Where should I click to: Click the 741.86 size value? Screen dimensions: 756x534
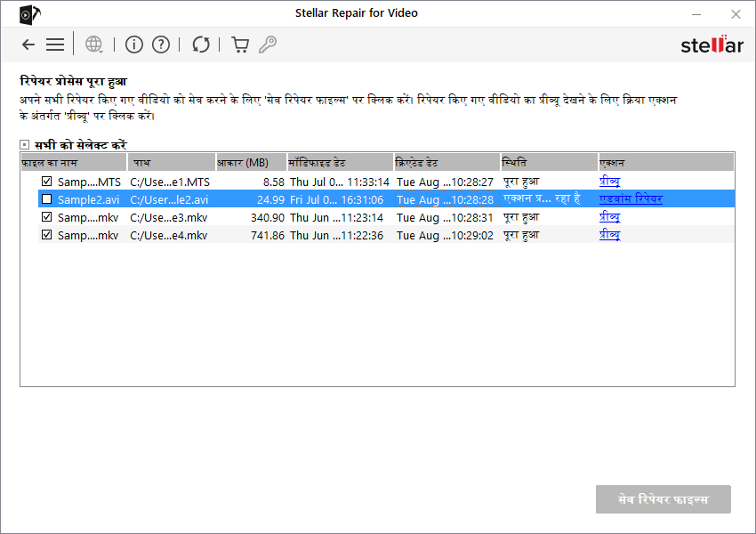point(268,235)
